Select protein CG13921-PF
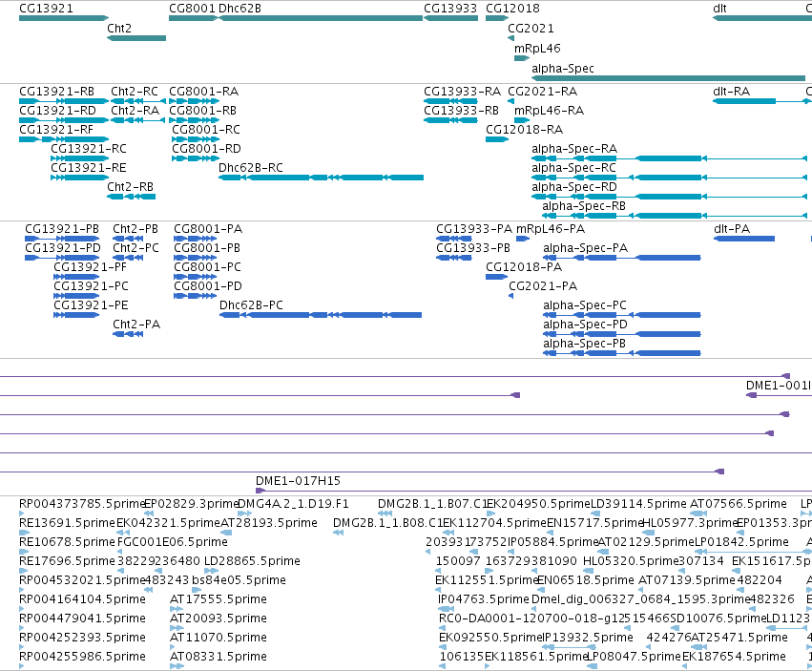 [76, 277]
